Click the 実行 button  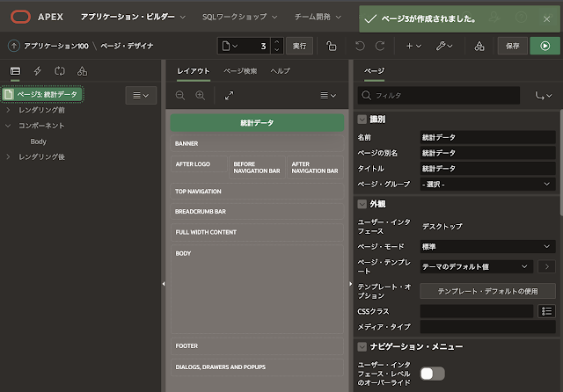pos(299,46)
